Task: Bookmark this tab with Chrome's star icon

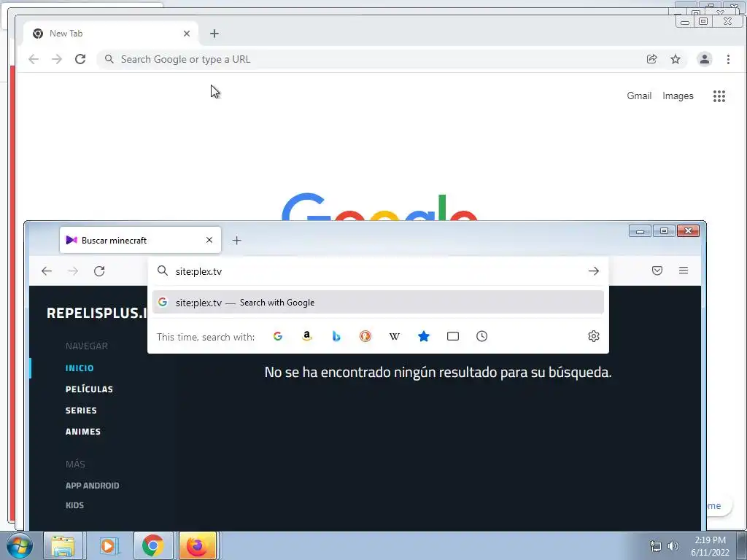Action: click(x=676, y=59)
